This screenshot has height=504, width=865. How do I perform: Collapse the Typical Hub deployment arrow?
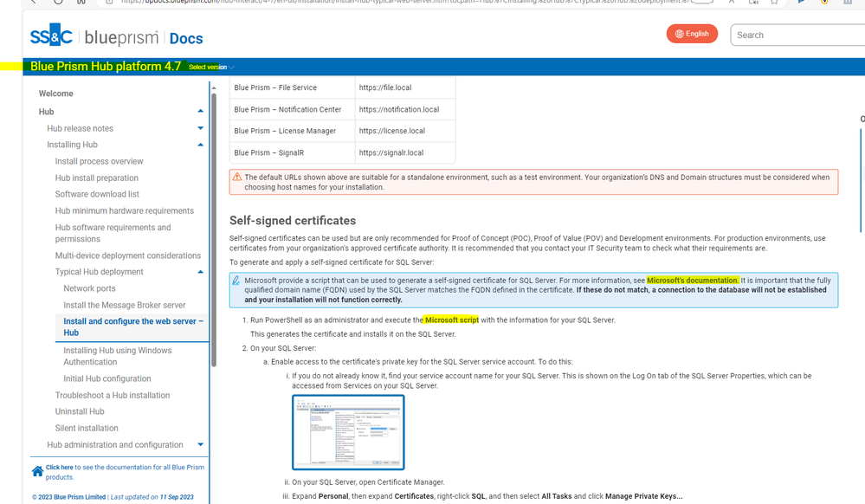[200, 272]
